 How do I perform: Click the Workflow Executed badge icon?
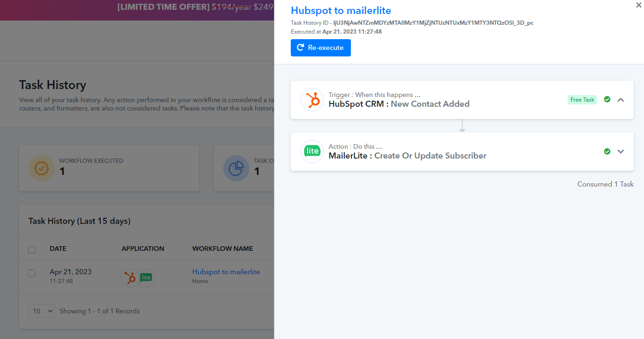click(x=41, y=168)
